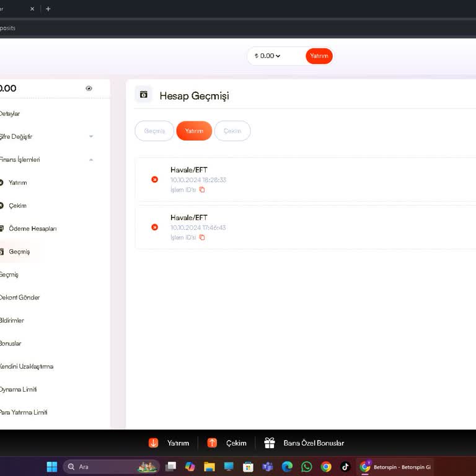Close the current browser tab
Viewport: 476px width, 476px height.
(x=32, y=9)
